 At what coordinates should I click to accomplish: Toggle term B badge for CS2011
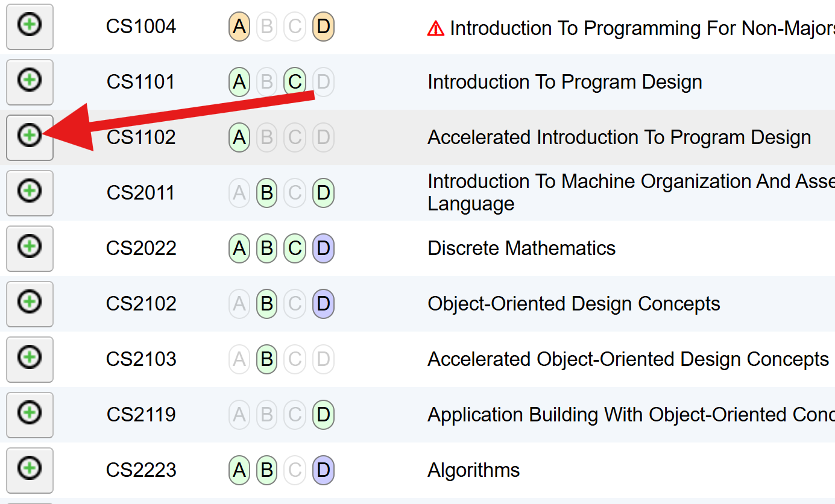click(266, 193)
